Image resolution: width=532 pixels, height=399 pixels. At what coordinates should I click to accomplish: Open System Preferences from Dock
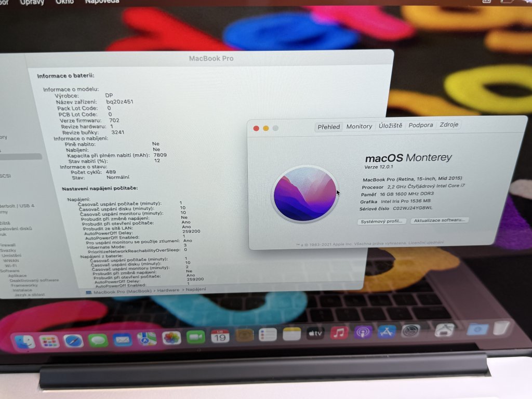click(x=410, y=331)
